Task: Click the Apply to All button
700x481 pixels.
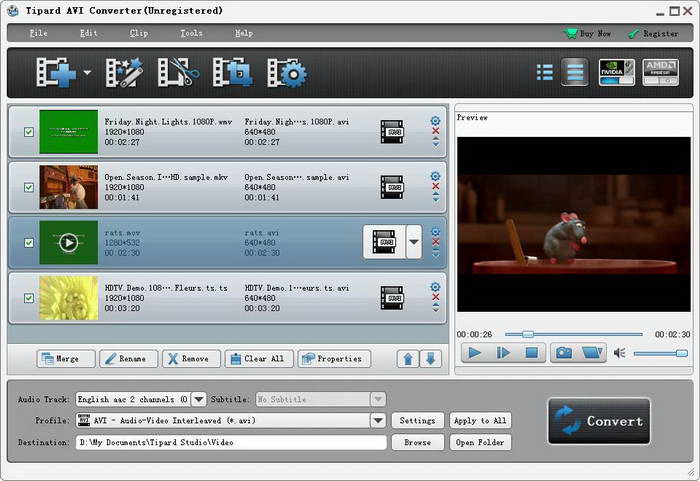Action: tap(480, 421)
